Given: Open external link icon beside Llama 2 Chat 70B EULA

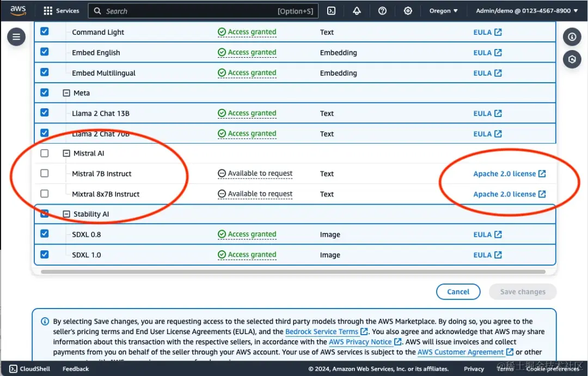Looking at the screenshot, I should point(498,134).
